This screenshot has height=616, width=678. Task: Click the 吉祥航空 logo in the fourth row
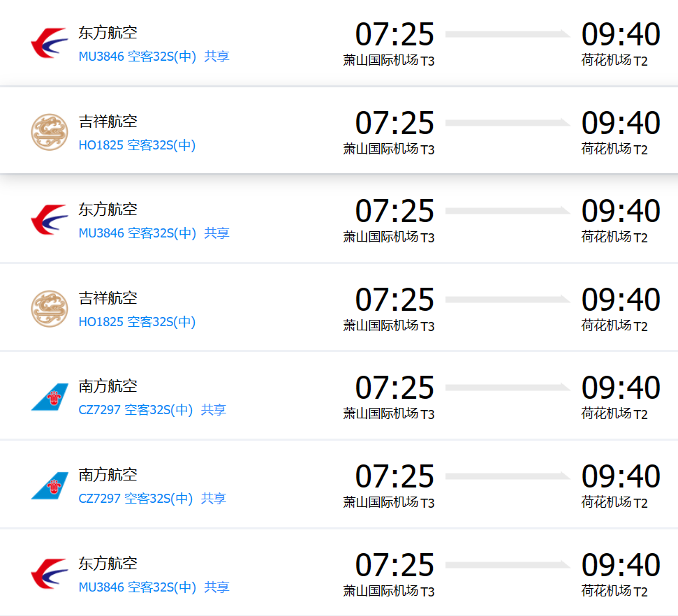point(50,309)
